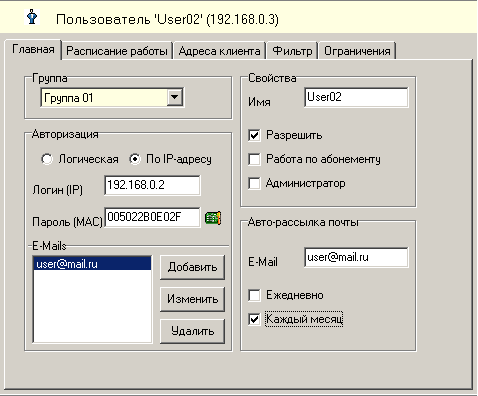Image resolution: width=478 pixels, height=396 pixels.
Task: Click the Изменить button
Action: [x=192, y=299]
